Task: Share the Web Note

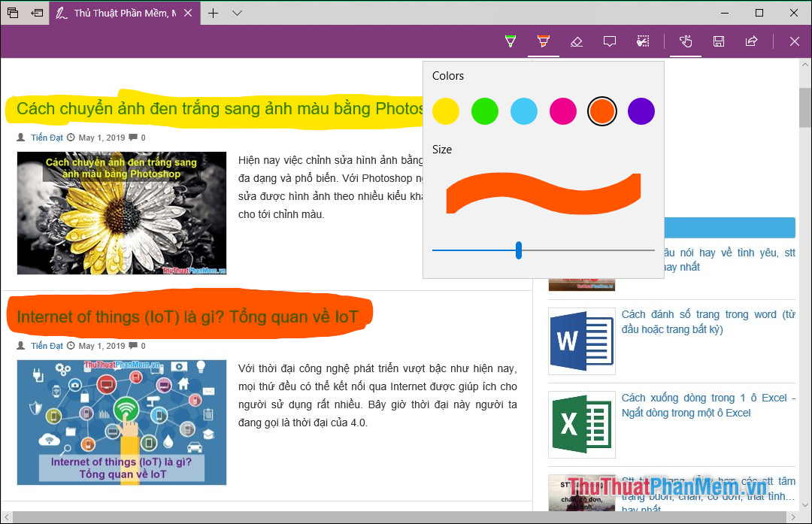Action: [x=751, y=41]
